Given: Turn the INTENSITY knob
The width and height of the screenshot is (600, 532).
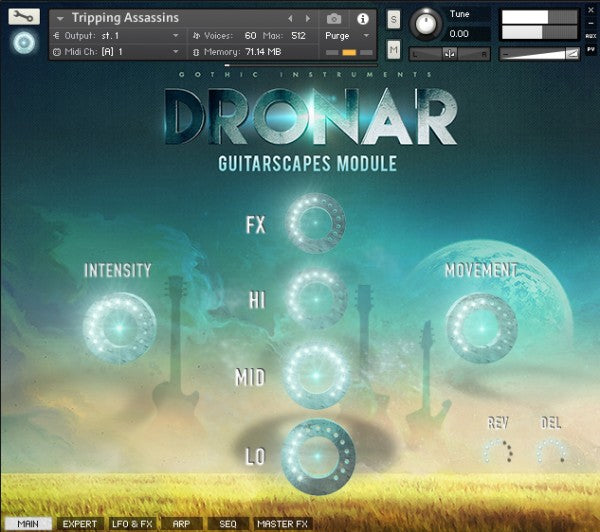Looking at the screenshot, I should pyautogui.click(x=120, y=328).
